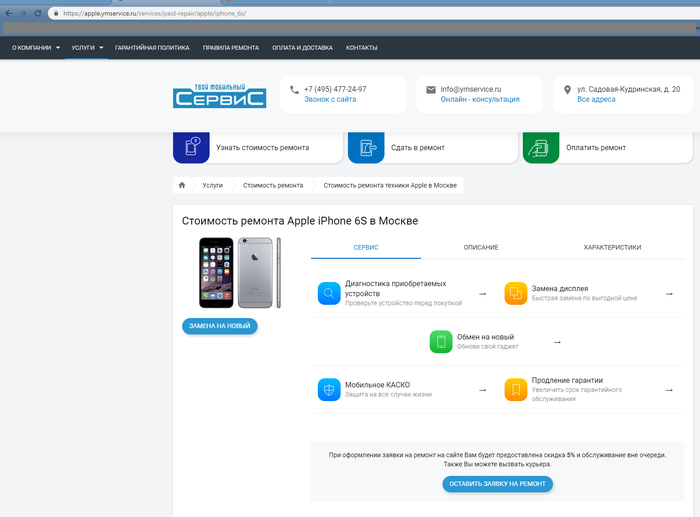The height and width of the screenshot is (517, 700).
Task: Switch to the ХАРАКТЕРИСТИКИ tab
Action: point(612,247)
